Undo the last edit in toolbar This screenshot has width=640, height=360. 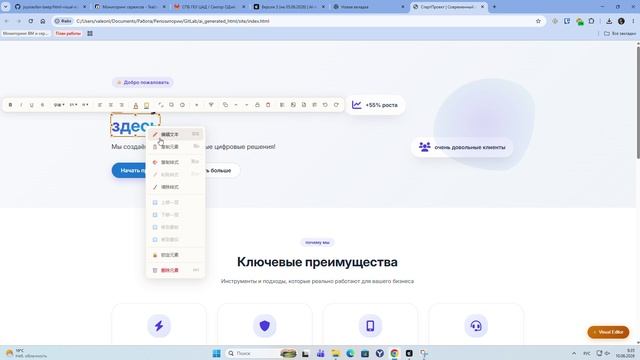[325, 105]
